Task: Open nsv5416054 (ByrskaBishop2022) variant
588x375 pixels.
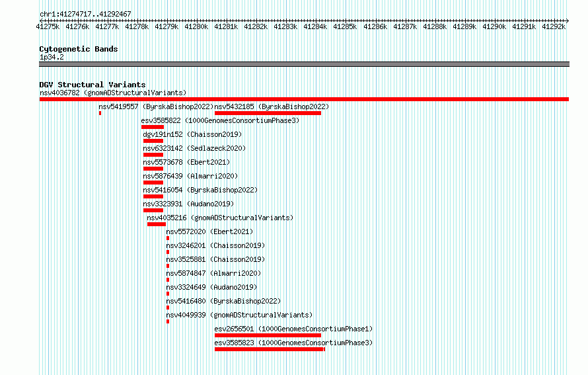Action: [x=200, y=190]
